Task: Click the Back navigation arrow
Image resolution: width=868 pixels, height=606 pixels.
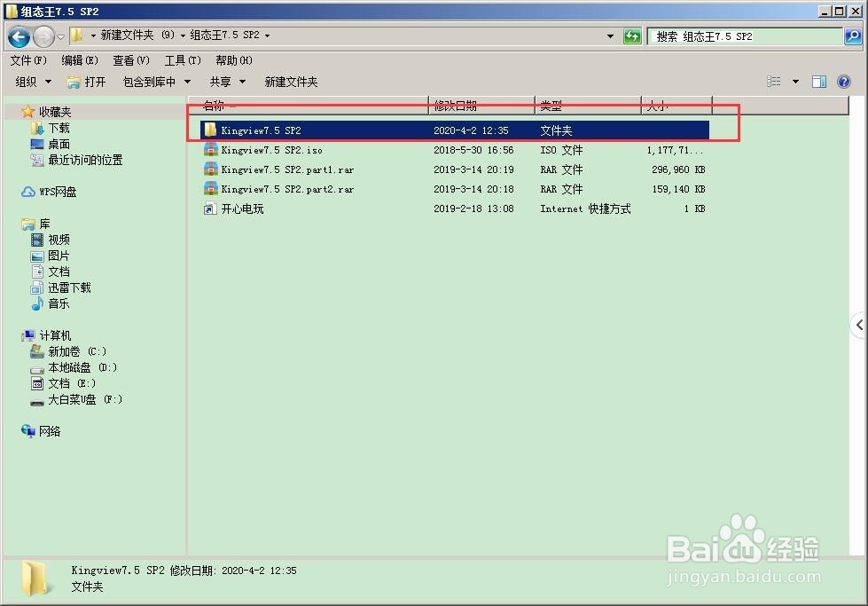Action: coord(19,37)
